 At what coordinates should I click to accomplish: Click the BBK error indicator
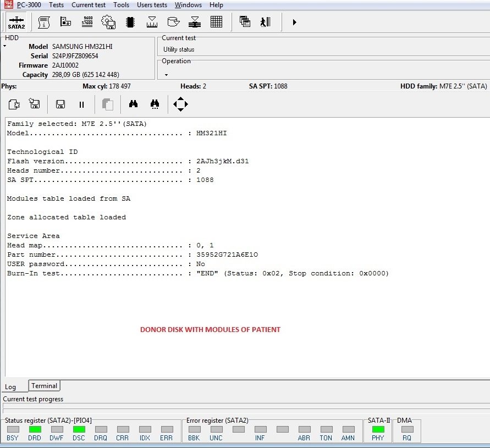pos(194,429)
